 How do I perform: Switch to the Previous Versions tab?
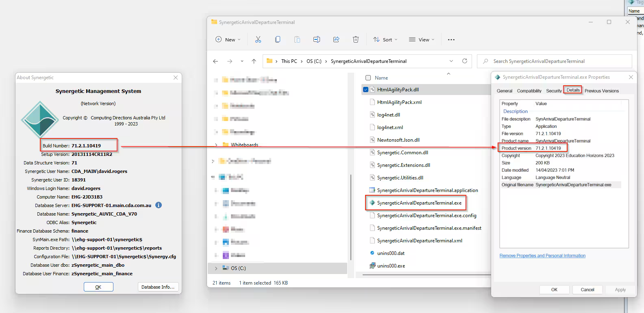(x=602, y=91)
